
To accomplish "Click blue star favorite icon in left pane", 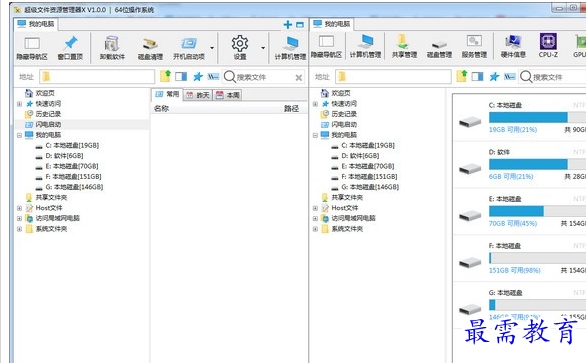I will [198, 77].
